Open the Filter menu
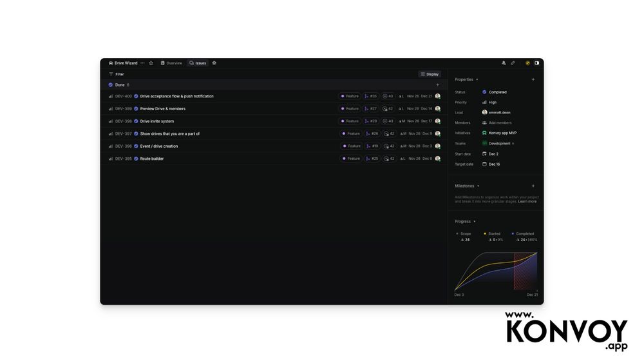 click(x=116, y=74)
